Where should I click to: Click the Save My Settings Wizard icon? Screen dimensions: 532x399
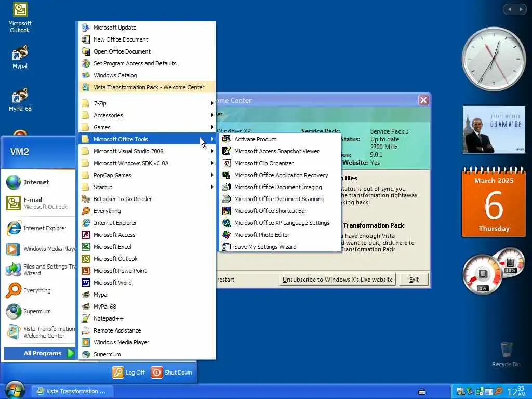click(227, 247)
